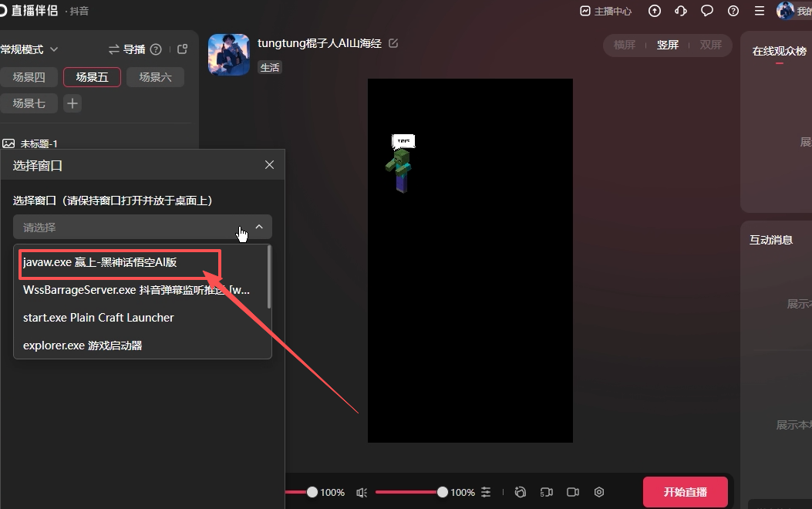Open the hamburger menu in top bar
Viewport: 812px width, 509px height.
pyautogui.click(x=759, y=11)
